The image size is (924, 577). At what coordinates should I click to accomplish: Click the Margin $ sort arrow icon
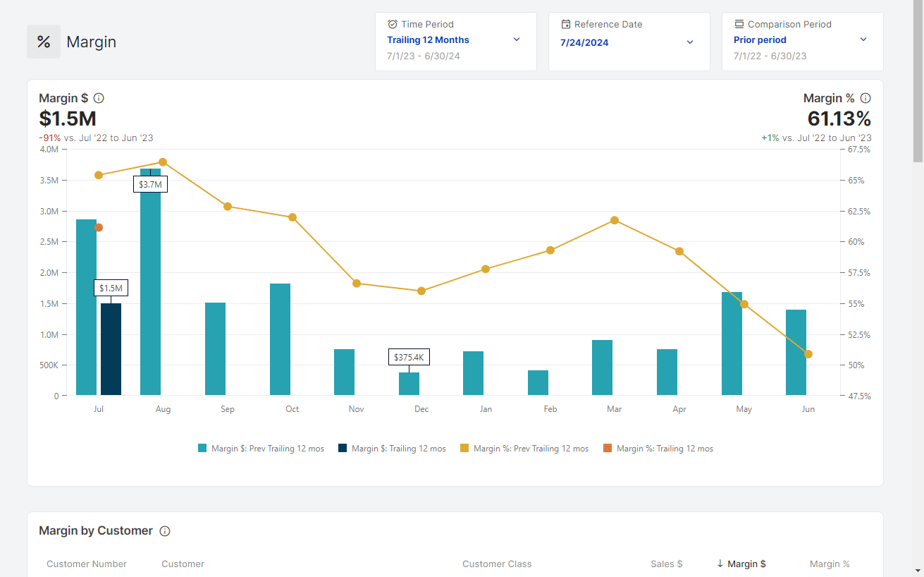720,564
